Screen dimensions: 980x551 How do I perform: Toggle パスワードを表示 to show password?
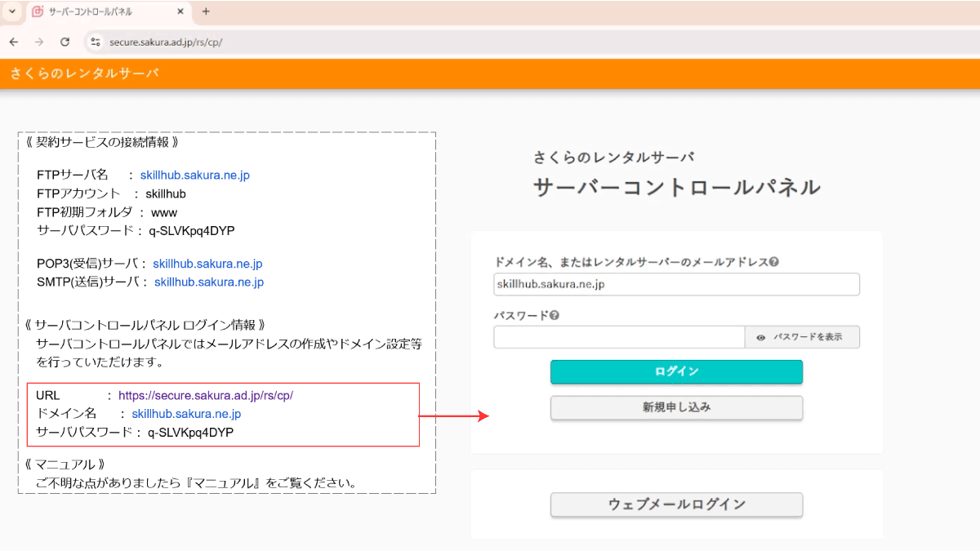coord(802,337)
